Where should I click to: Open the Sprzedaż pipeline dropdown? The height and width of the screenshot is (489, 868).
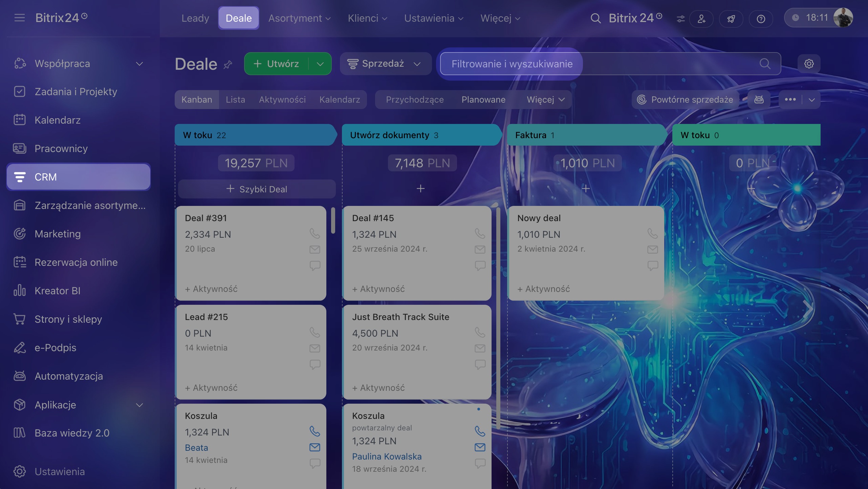(x=386, y=64)
